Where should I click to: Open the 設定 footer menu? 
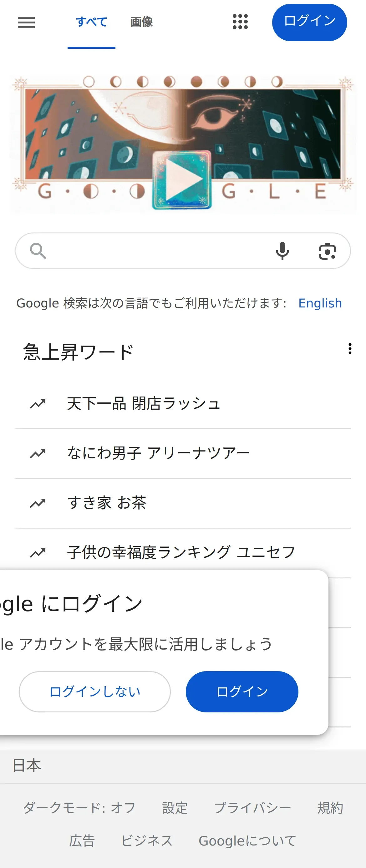pos(175,808)
